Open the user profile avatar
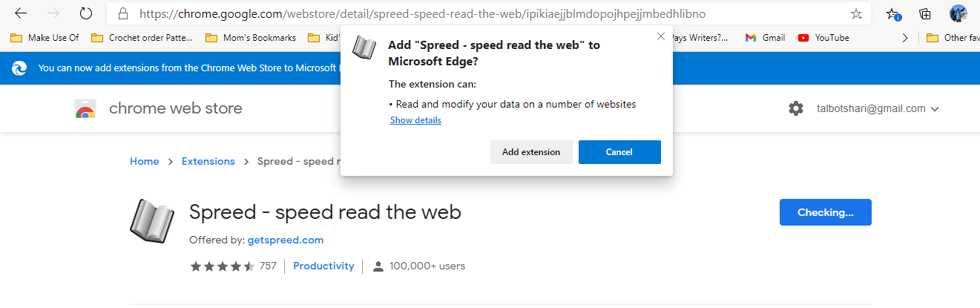The height and width of the screenshot is (308, 980). tap(958, 13)
